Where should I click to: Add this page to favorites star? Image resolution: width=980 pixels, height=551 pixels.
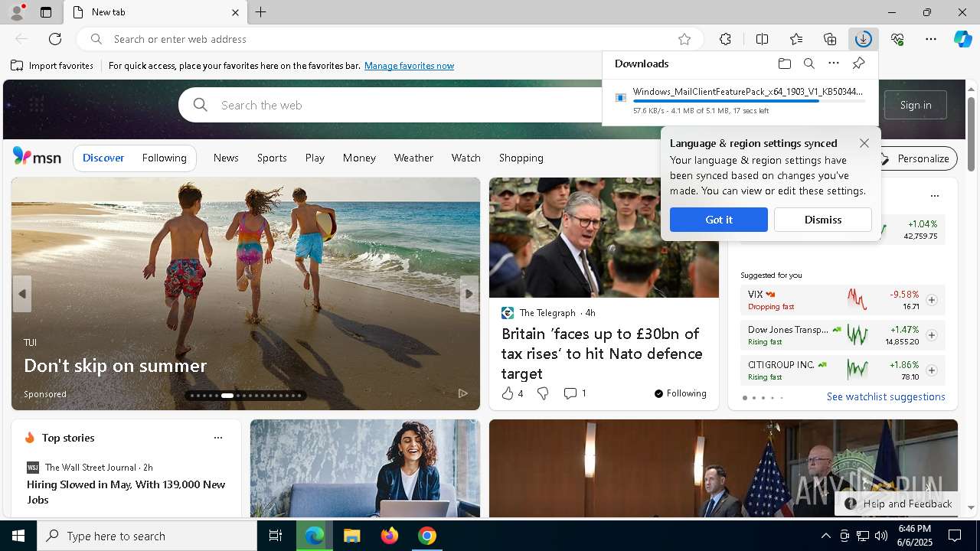click(684, 39)
